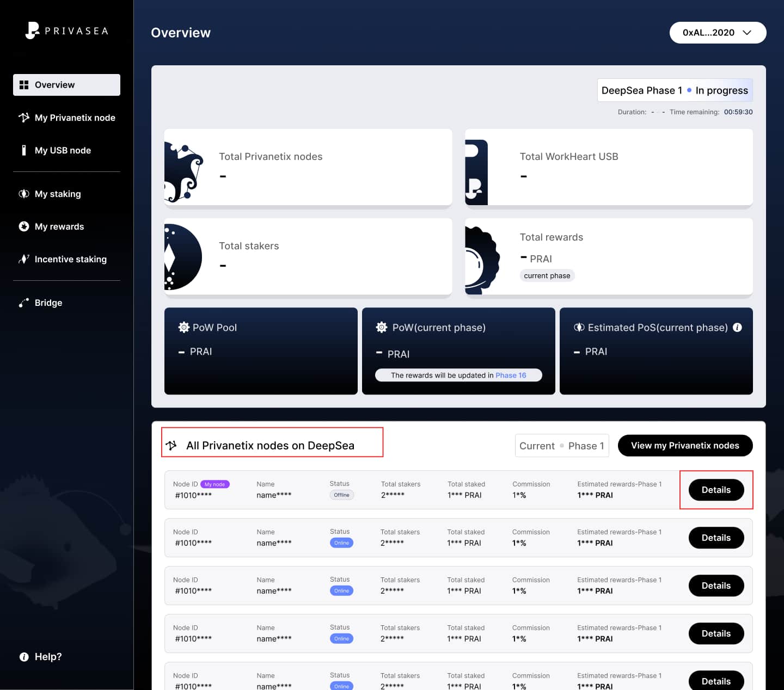Click the Total Privanetix nodes card artwork
This screenshot has width=784, height=690.
[184, 172]
